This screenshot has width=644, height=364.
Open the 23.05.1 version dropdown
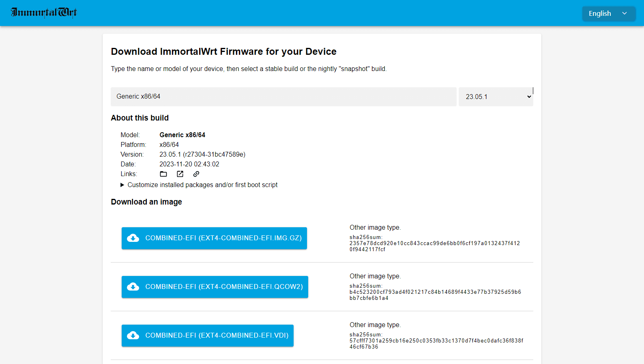coord(496,97)
